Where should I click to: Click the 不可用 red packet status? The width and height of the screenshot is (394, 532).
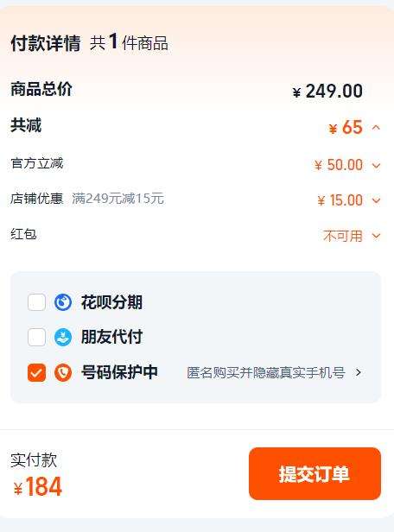(x=343, y=236)
